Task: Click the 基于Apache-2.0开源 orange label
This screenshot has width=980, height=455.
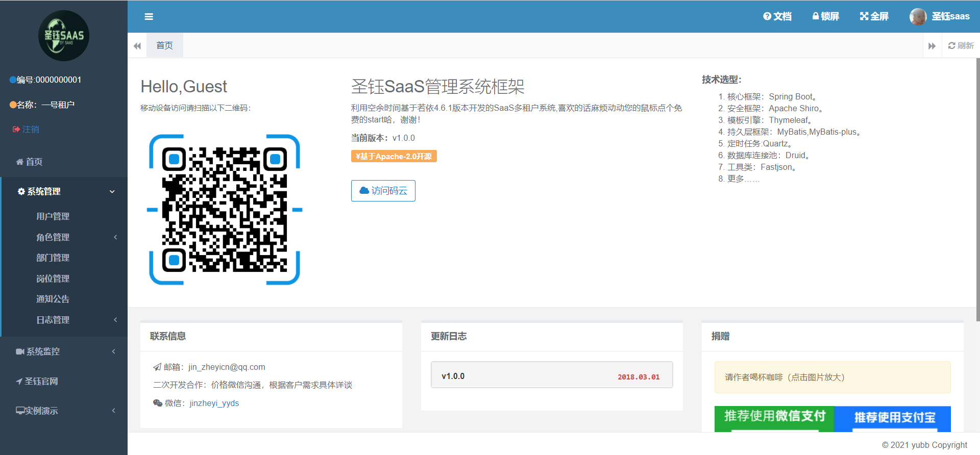Action: [394, 157]
